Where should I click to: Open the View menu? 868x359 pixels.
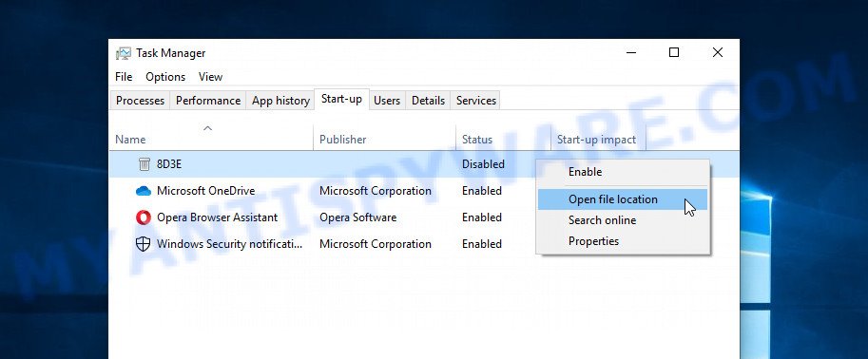(210, 77)
